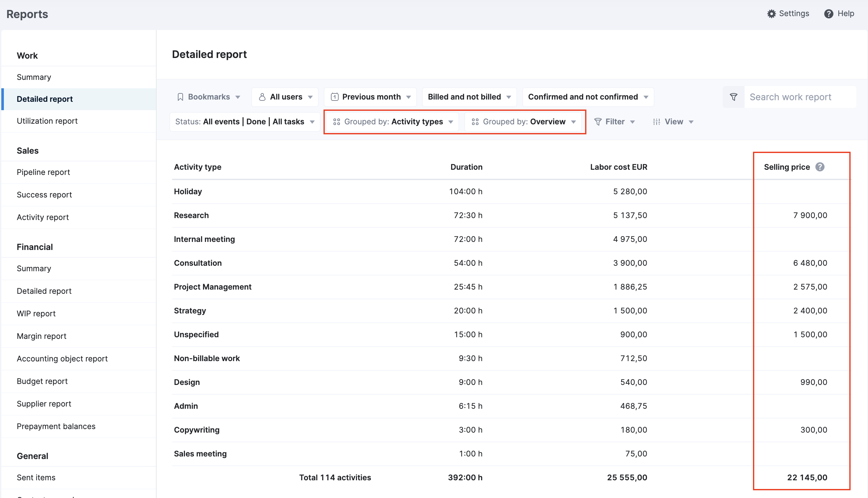Click Total 114 activities label

click(335, 478)
